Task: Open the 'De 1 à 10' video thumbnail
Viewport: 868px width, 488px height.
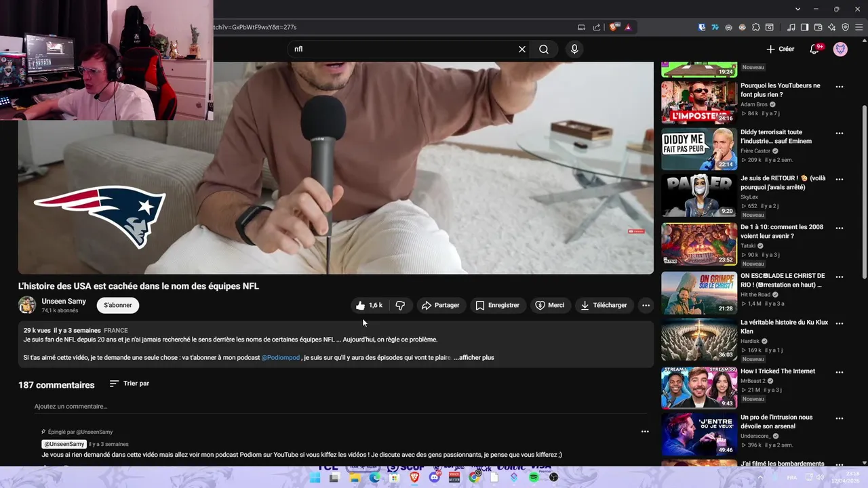Action: pos(699,244)
